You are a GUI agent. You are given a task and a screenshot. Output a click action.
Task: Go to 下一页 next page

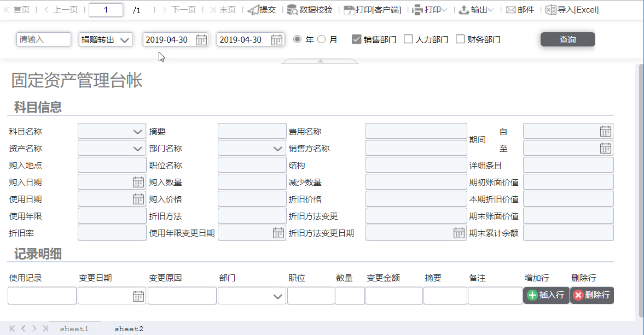(179, 10)
